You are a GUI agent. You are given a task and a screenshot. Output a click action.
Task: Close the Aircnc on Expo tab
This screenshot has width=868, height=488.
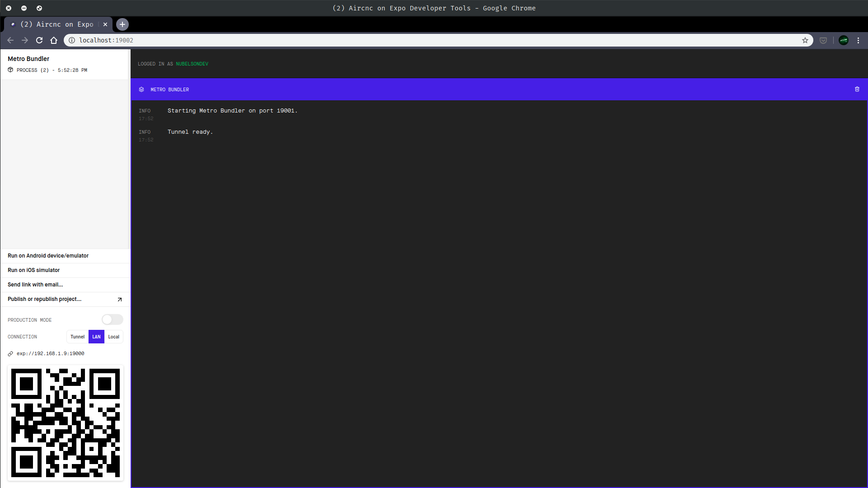pos(105,24)
